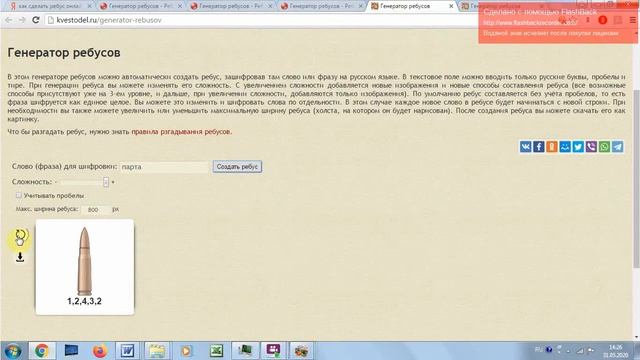Switch to the third tab 'Генератор ребусов'

[x=231, y=6]
